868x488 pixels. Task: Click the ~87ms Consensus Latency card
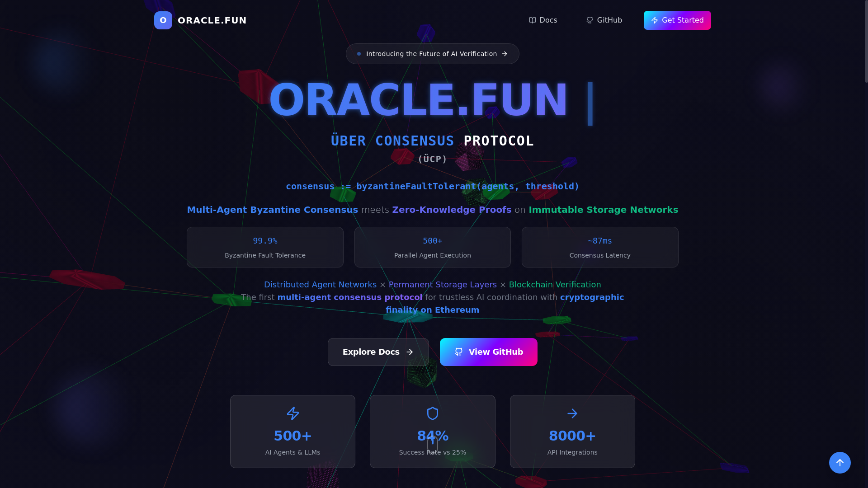click(600, 247)
